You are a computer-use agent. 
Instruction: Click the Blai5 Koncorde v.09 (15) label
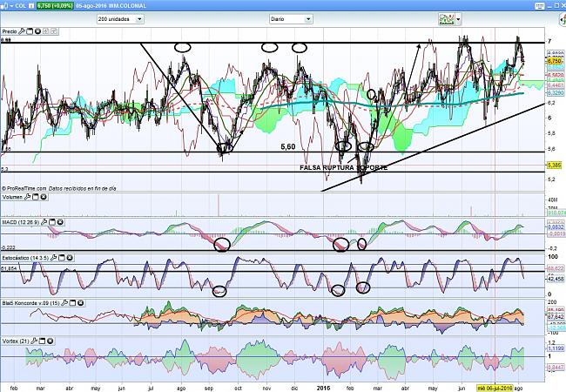click(x=30, y=303)
